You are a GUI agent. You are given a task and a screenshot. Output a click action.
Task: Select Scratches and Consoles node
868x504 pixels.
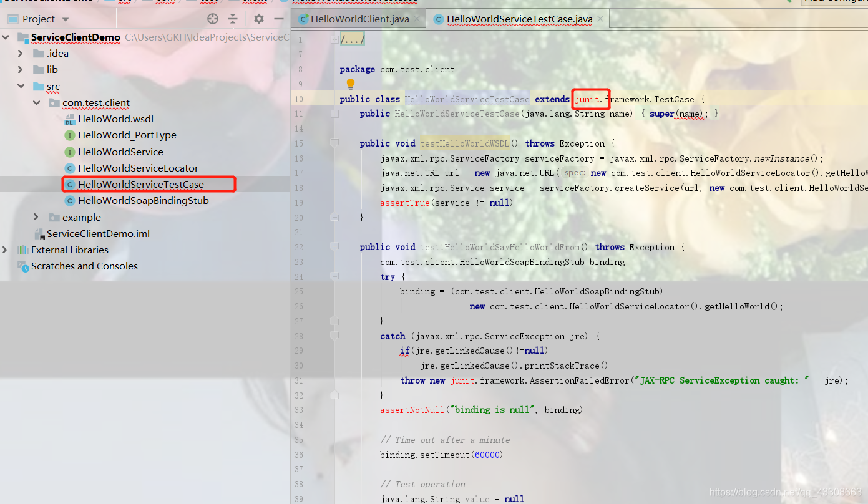click(x=84, y=266)
